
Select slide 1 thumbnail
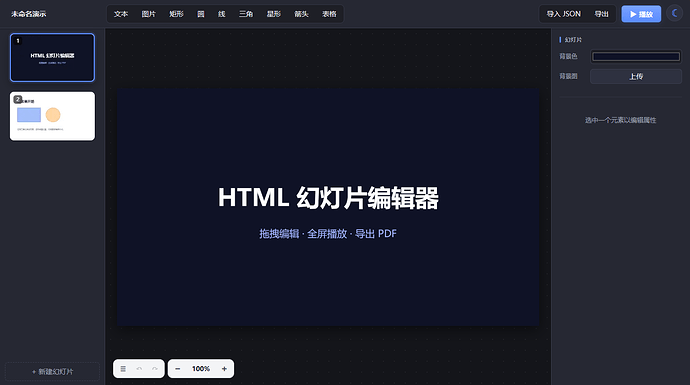click(52, 58)
